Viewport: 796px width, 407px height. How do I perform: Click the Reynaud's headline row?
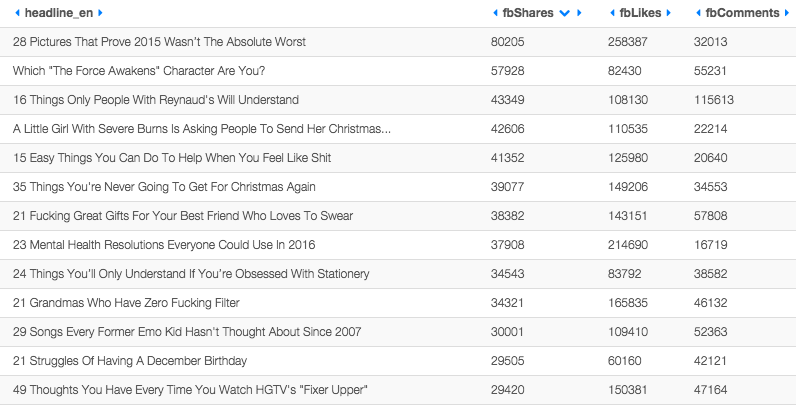[x=155, y=101]
